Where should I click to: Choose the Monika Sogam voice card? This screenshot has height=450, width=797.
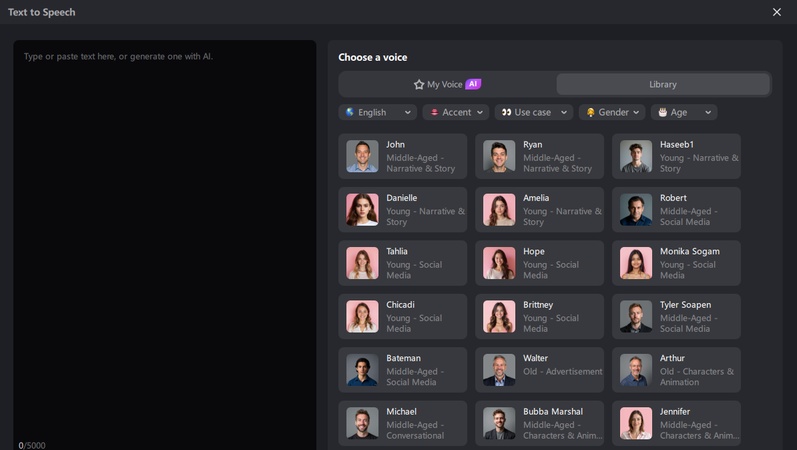676,263
